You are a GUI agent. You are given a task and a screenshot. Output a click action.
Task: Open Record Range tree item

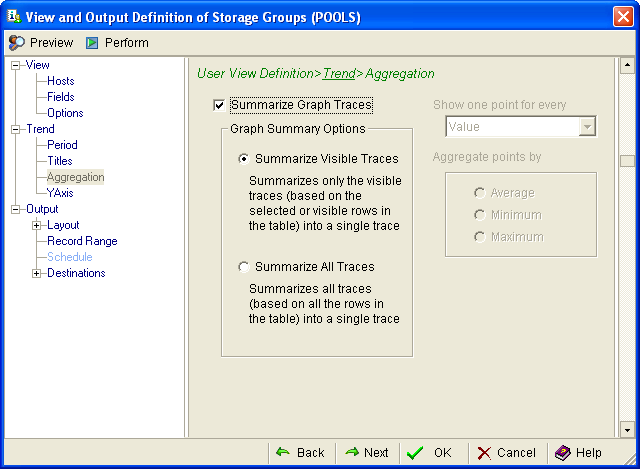click(82, 241)
